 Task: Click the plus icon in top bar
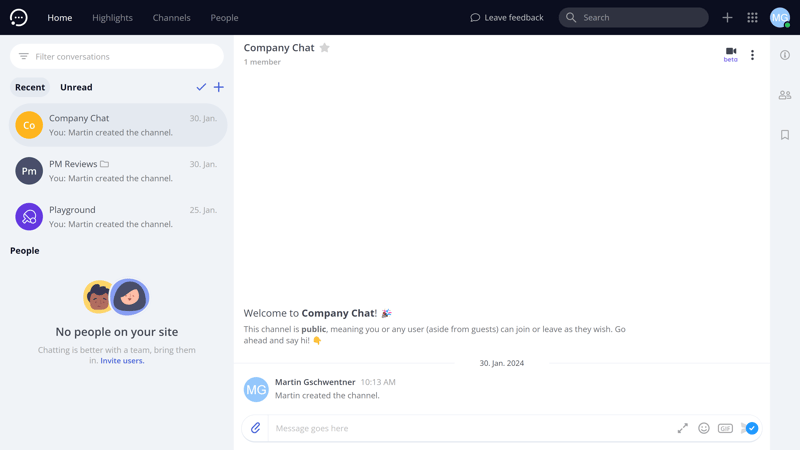pyautogui.click(x=727, y=17)
